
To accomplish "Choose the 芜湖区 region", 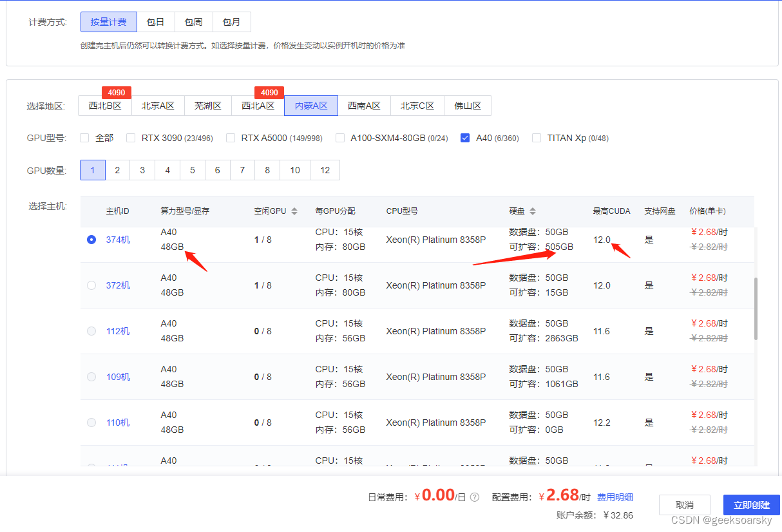I will point(208,106).
